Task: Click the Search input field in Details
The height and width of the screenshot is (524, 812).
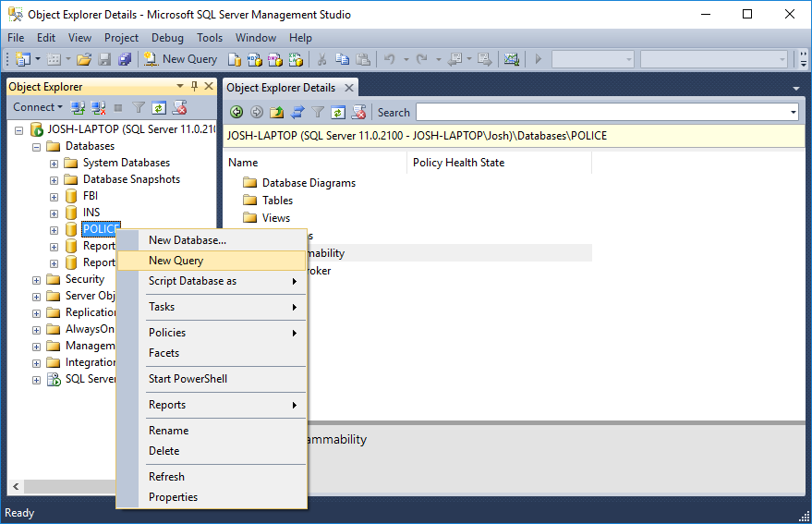Action: coord(602,113)
